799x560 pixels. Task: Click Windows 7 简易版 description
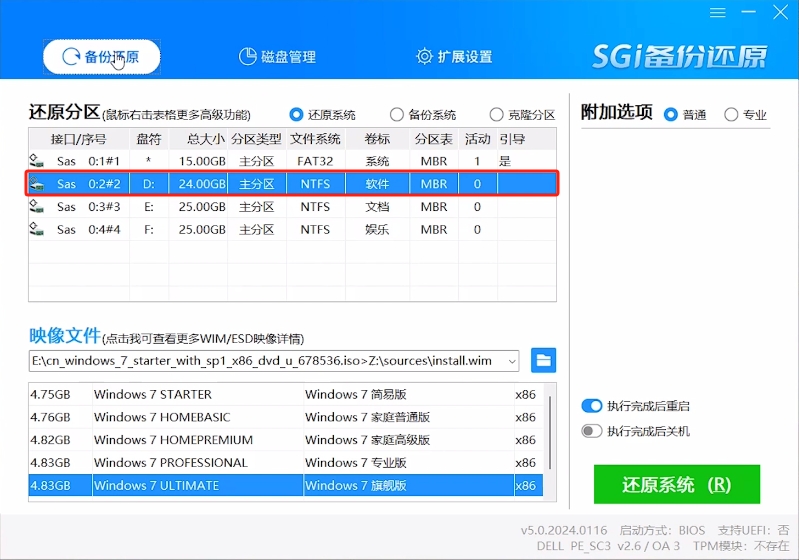[x=356, y=394]
